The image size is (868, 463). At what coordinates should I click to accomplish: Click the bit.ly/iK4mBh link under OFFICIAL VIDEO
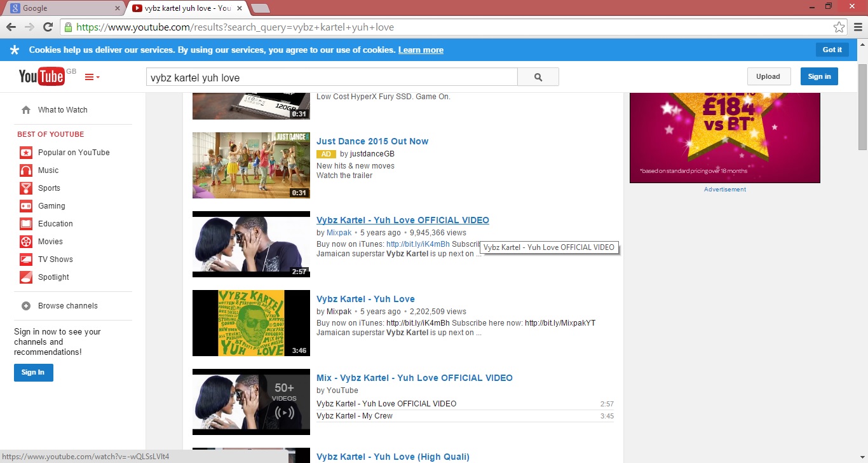[x=418, y=244]
